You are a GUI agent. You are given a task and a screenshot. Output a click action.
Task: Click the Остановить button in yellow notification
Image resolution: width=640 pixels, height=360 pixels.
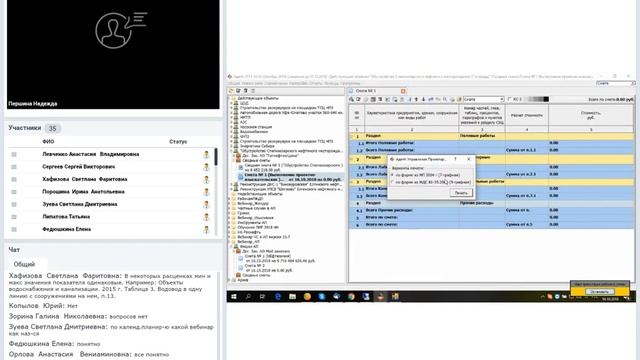tap(599, 291)
